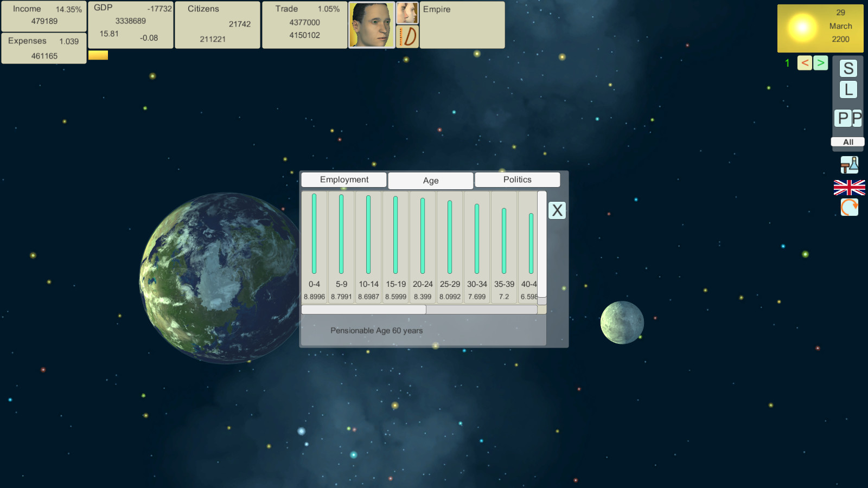Open the Income panel
Viewport: 868px width, 488px height.
pos(44,16)
